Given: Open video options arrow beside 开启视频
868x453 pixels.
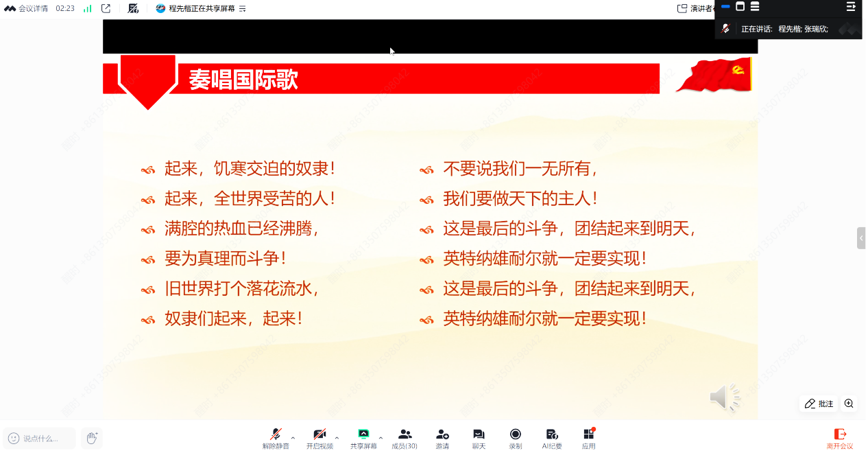Looking at the screenshot, I should [337, 437].
